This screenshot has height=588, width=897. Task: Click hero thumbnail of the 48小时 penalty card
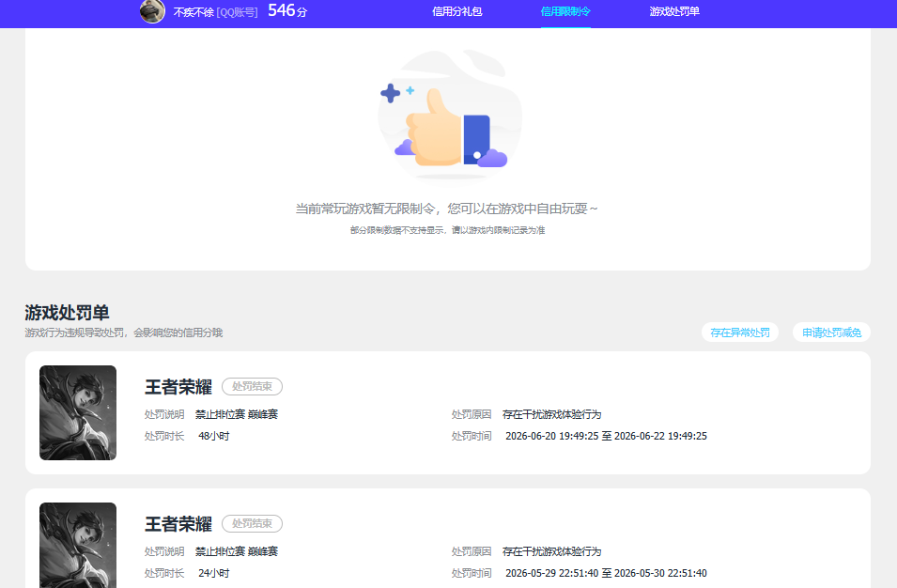coord(78,412)
